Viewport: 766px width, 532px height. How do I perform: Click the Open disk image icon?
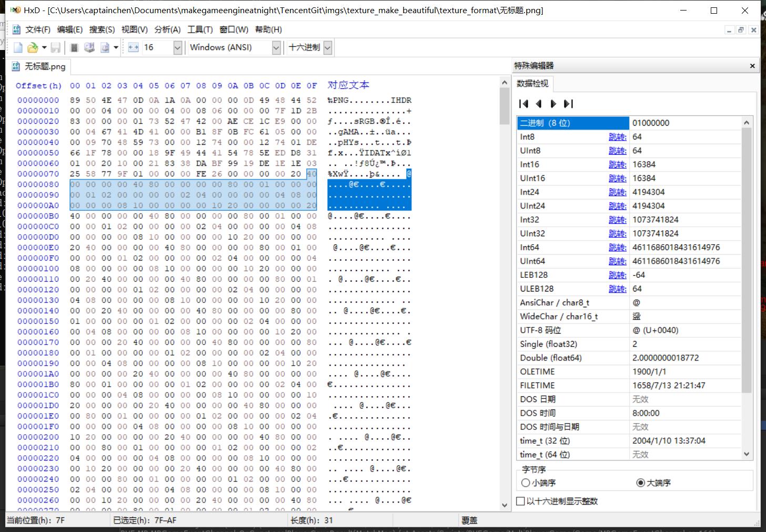click(105, 47)
